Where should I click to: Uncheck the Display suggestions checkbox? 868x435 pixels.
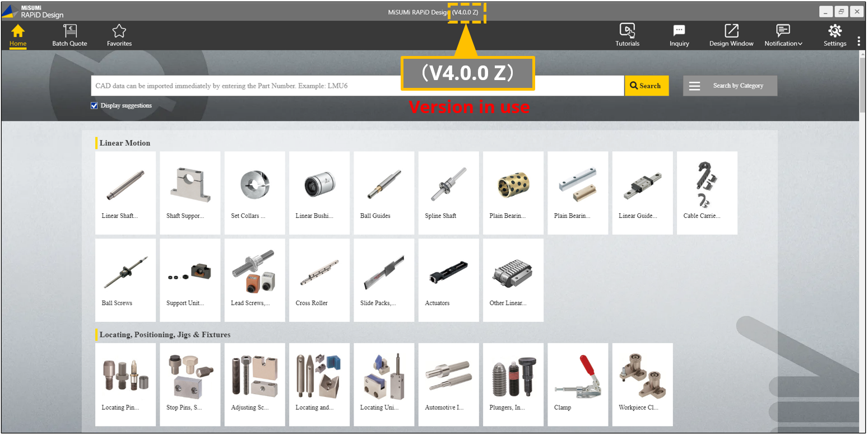[x=94, y=106]
